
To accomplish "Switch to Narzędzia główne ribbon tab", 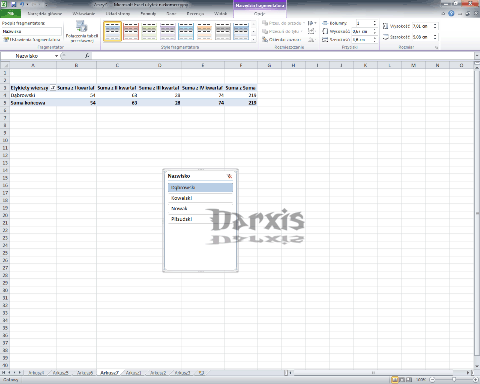I will (44, 14).
